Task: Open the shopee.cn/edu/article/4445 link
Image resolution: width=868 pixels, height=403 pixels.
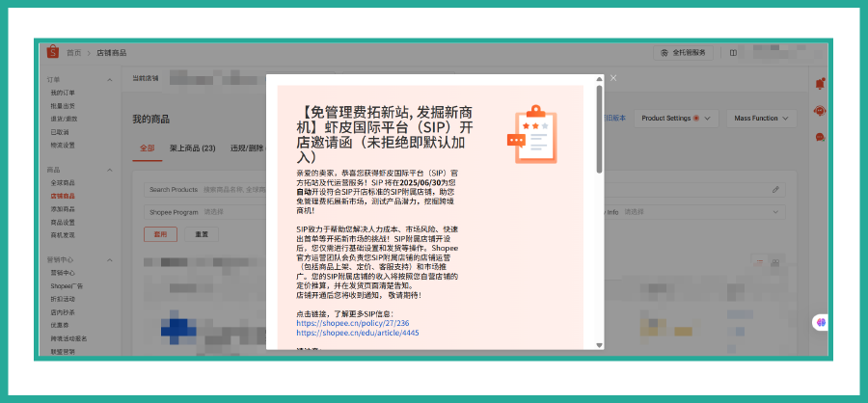Action: point(358,333)
